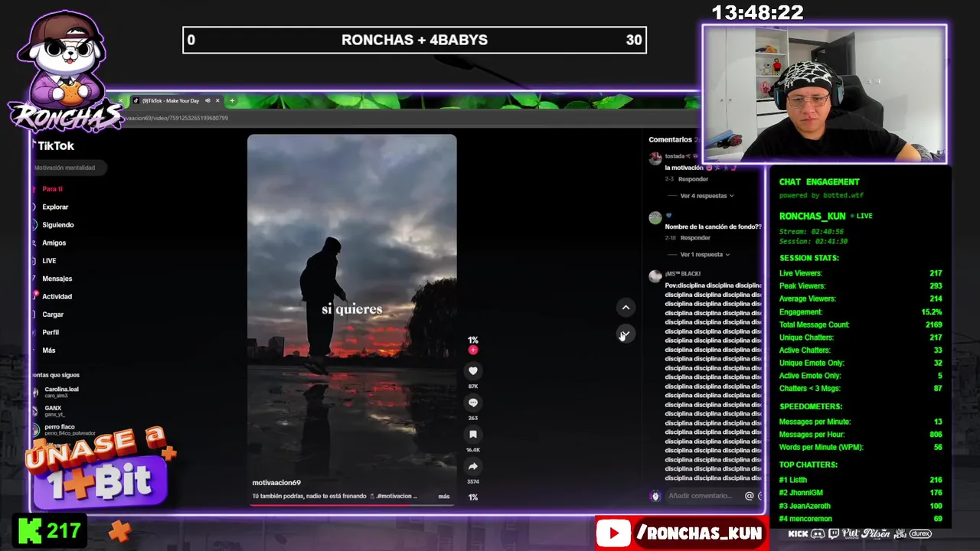Screen dimensions: 980x551
Task: Open tostada commenter's profile picture
Action: (655, 158)
